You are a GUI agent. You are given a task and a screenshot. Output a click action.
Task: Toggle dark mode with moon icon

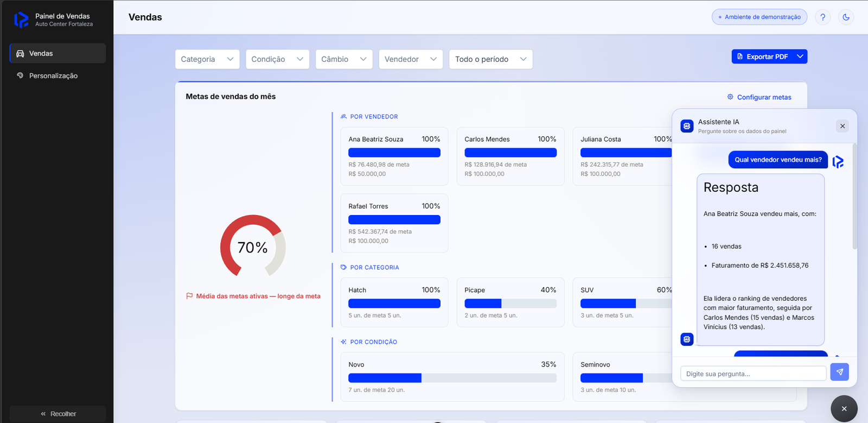[846, 17]
